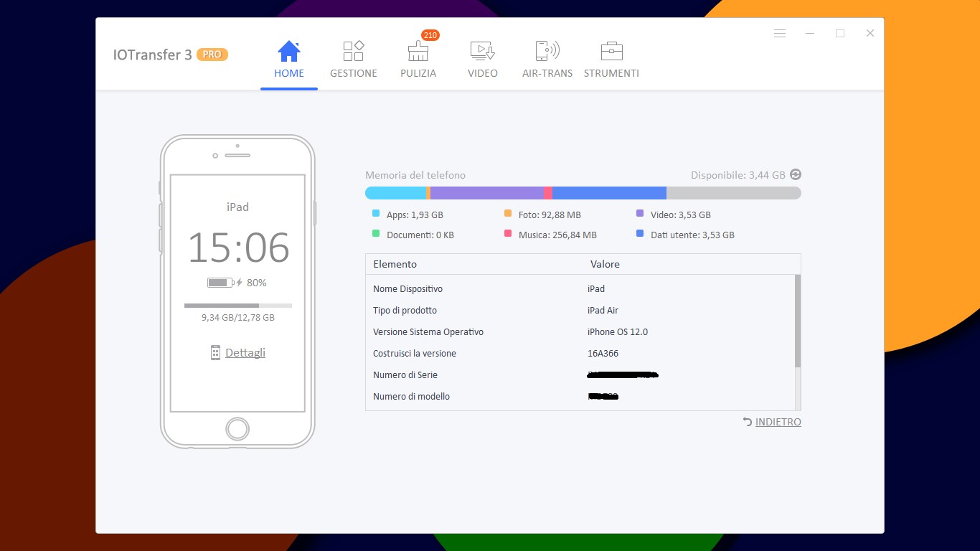
Task: Switch to the HOME tab label
Action: tap(289, 73)
